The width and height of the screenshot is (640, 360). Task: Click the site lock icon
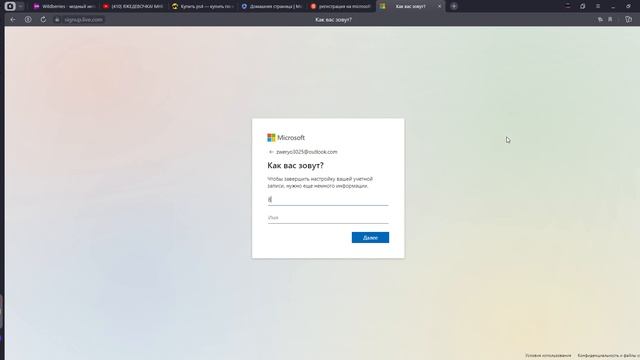click(57, 20)
